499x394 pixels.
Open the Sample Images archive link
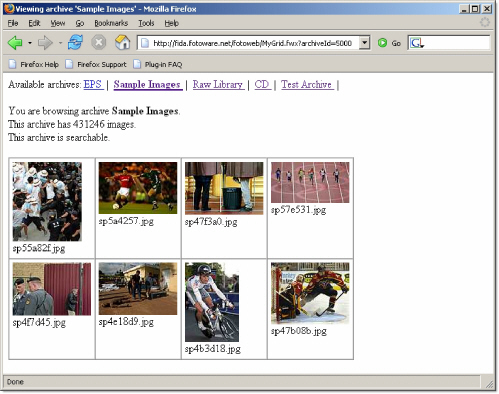[x=148, y=84]
